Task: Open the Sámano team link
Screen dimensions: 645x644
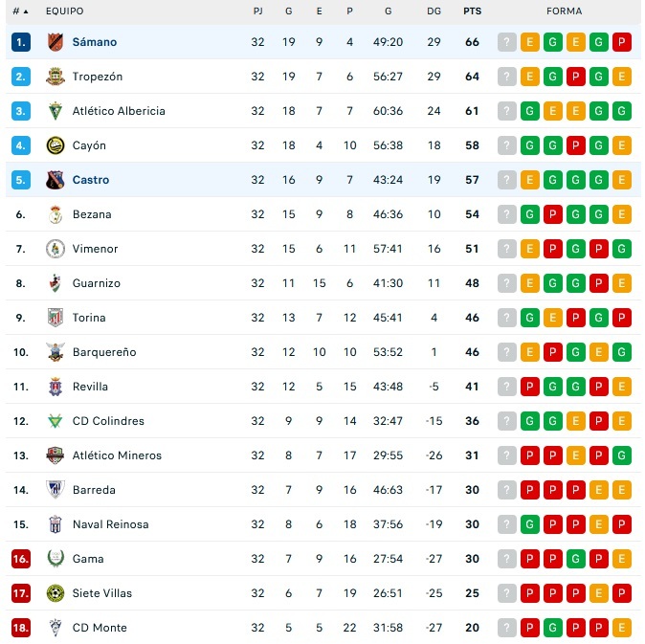Action: pyautogui.click(x=95, y=42)
